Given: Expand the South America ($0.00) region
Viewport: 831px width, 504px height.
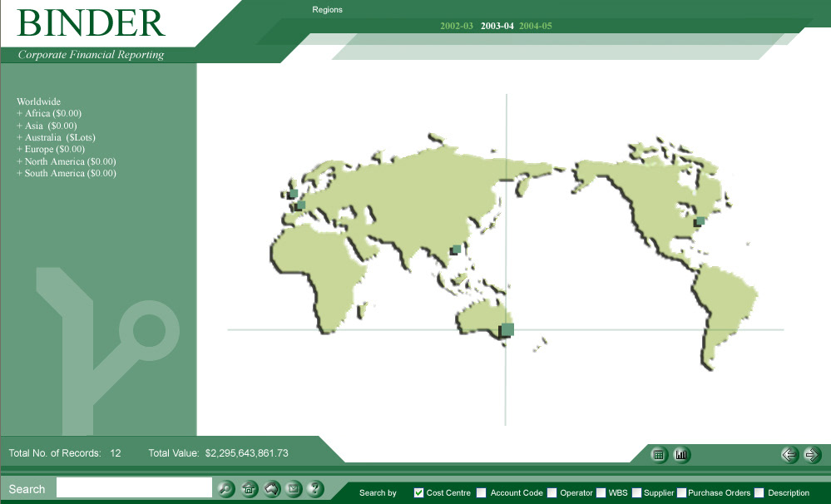Looking at the screenshot, I should click(x=67, y=173).
